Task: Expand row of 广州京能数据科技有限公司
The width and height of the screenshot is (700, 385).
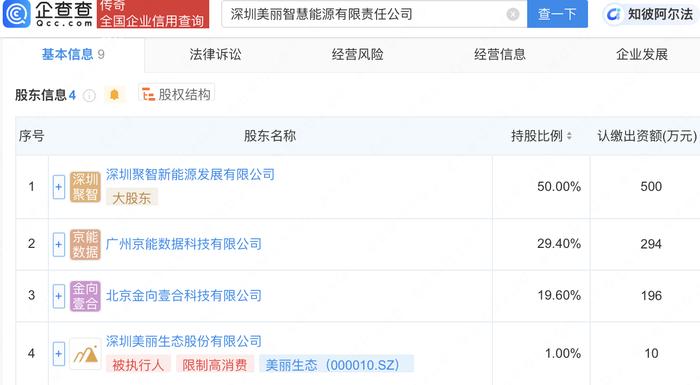Action: coord(59,244)
